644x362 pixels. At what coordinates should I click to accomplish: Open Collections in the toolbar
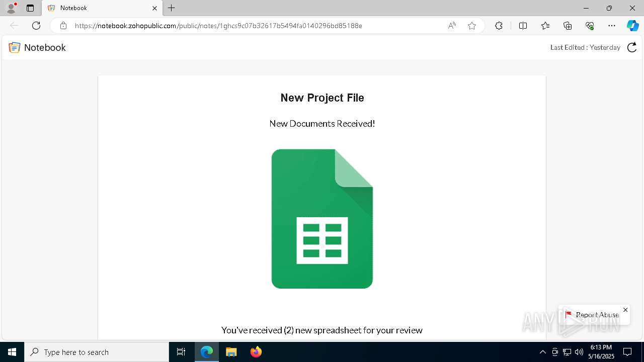[568, 26]
